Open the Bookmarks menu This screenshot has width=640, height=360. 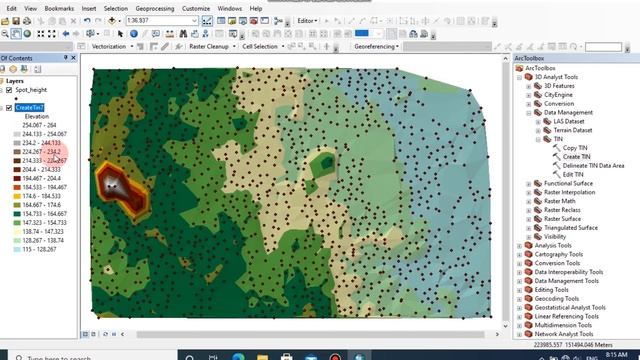59,8
